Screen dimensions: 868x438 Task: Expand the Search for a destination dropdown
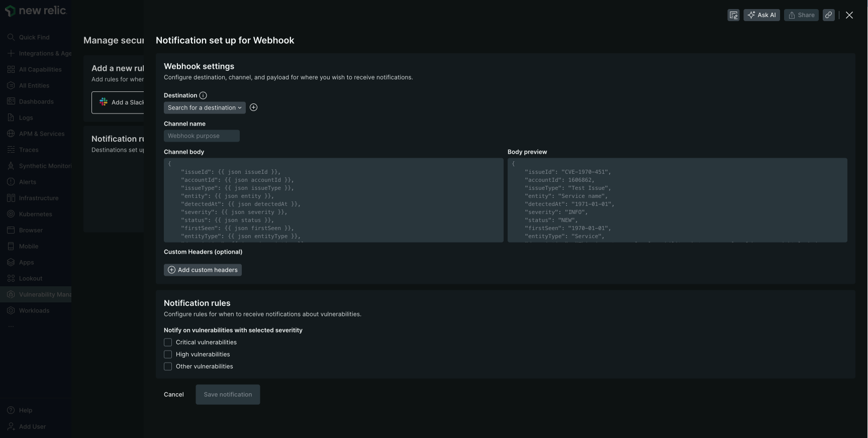[x=205, y=108]
